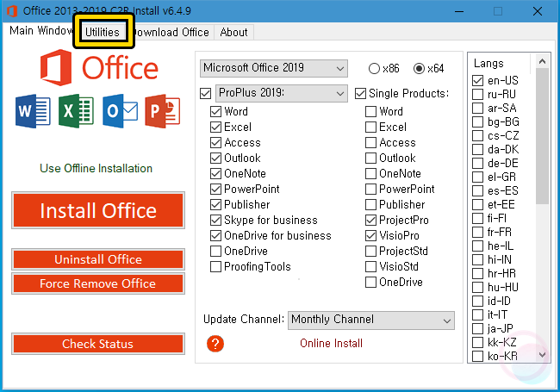560x392 pixels.
Task: Click the red question mark help icon
Action: click(x=215, y=344)
